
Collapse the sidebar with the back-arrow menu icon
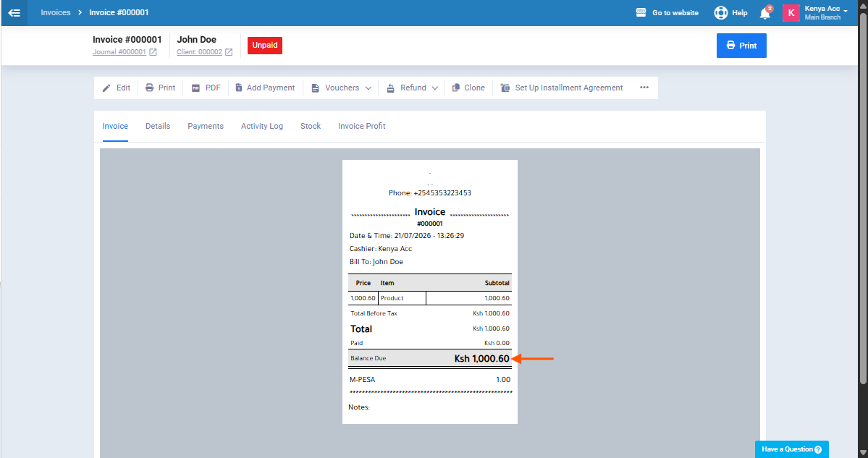[x=14, y=13]
